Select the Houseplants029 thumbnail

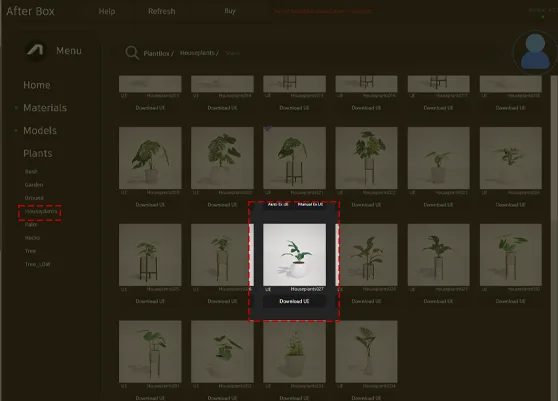click(x=438, y=255)
